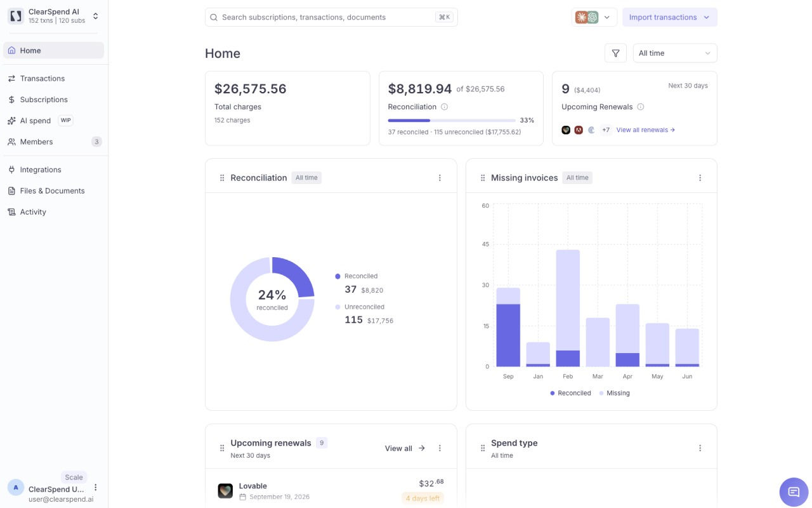The height and width of the screenshot is (508, 812).
Task: Open the AI provider icons dropdown
Action: [594, 17]
